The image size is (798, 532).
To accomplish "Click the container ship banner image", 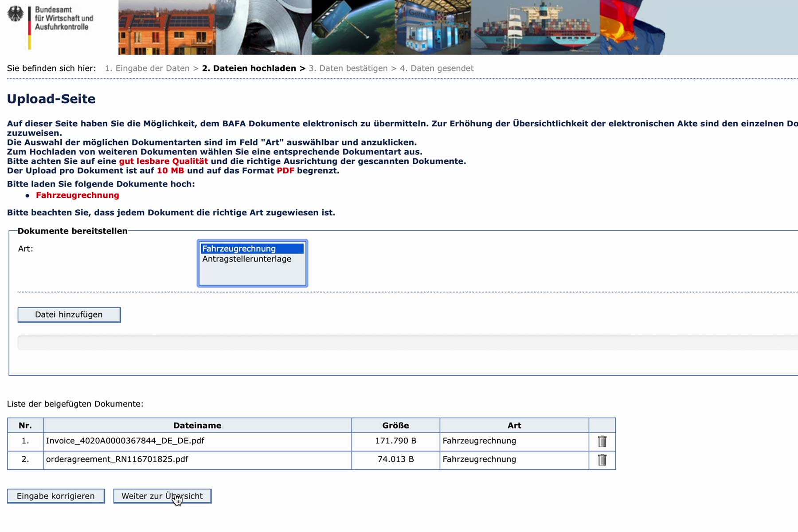I will 535,27.
